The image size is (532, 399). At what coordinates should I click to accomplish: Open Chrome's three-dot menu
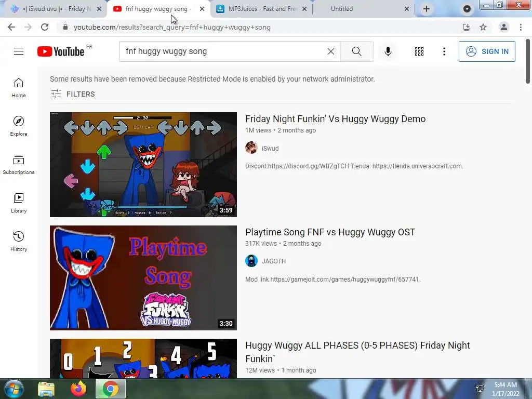coord(521,27)
